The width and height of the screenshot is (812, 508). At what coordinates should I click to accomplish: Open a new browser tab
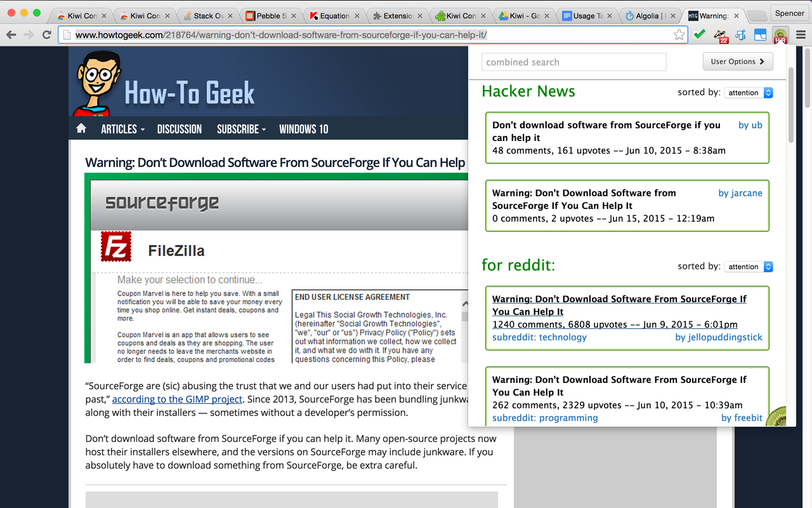pyautogui.click(x=757, y=16)
